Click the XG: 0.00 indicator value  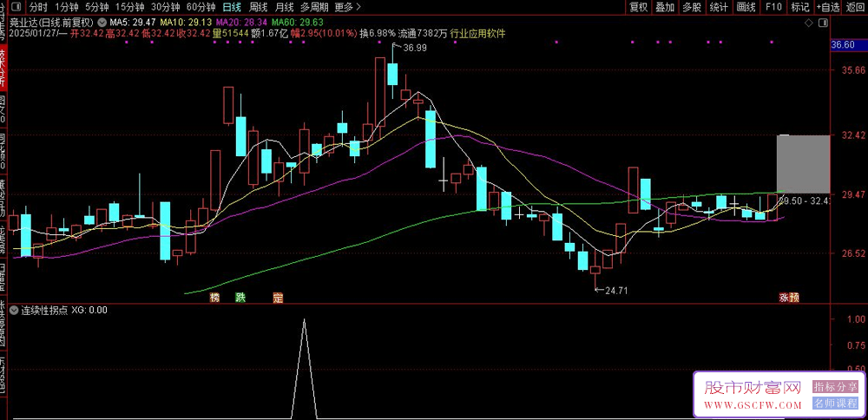coord(89,310)
